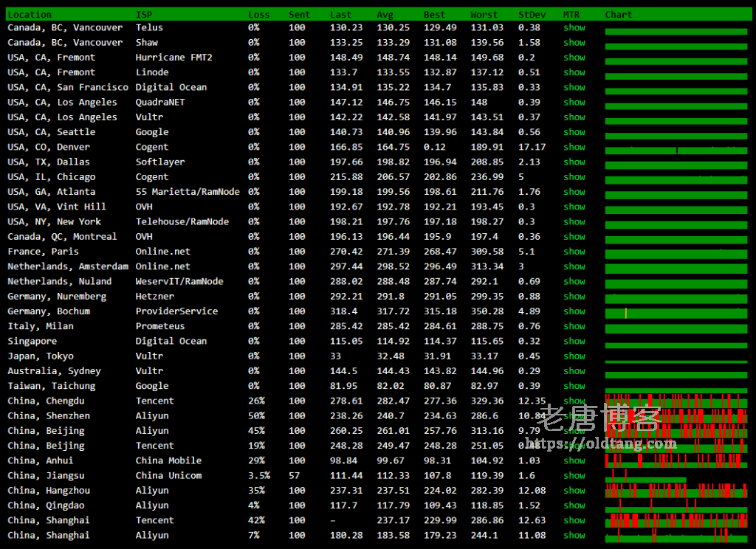Screen dimensions: 756x549
Task: Click show for Vint Hill OVH
Action: pos(574,207)
